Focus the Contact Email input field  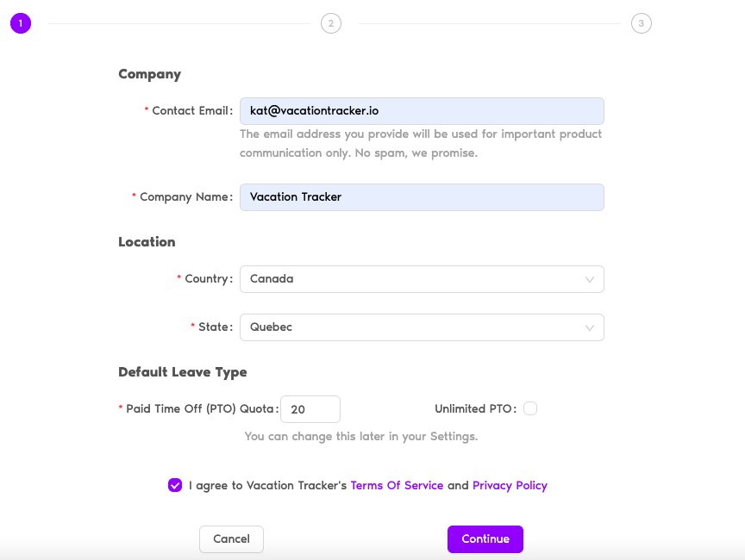[422, 111]
